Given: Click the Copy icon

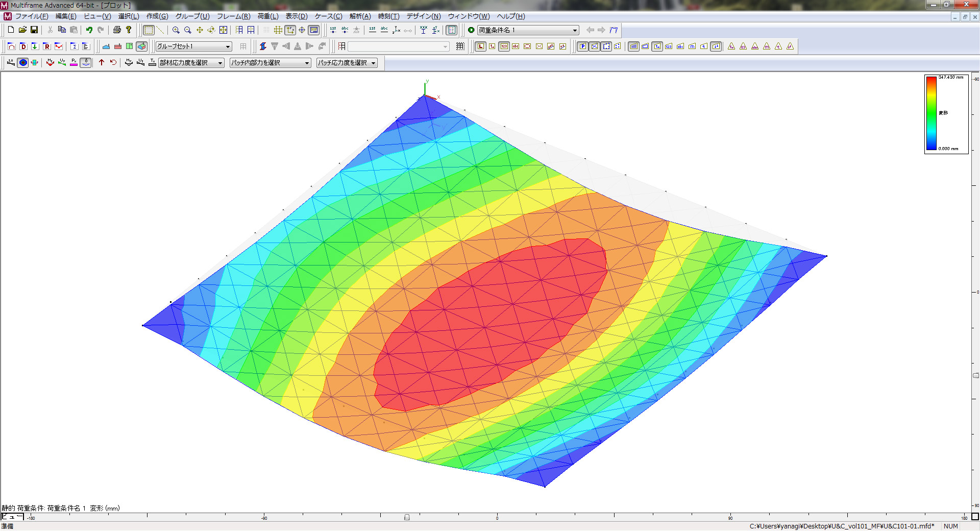Looking at the screenshot, I should point(62,30).
